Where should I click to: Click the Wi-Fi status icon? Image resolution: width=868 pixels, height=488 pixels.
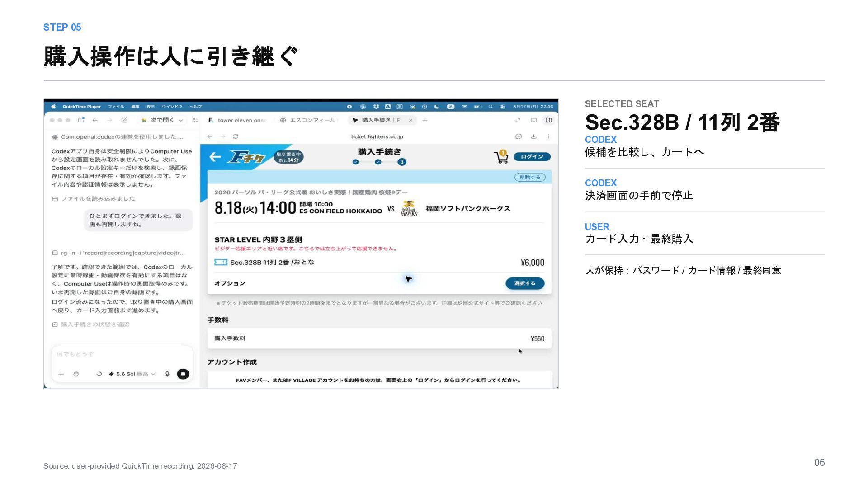[464, 107]
